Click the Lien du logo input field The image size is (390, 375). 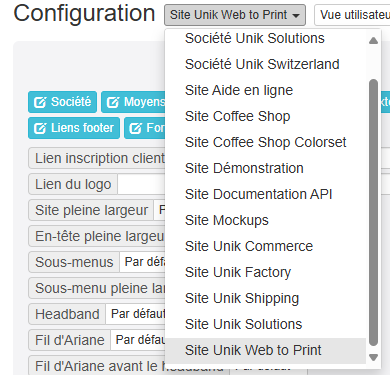point(142,184)
